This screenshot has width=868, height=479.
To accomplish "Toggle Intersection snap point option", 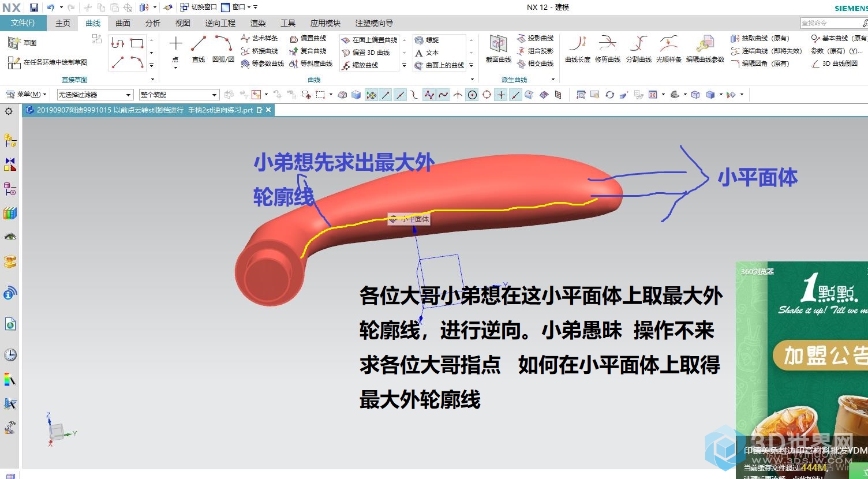I will tap(458, 95).
